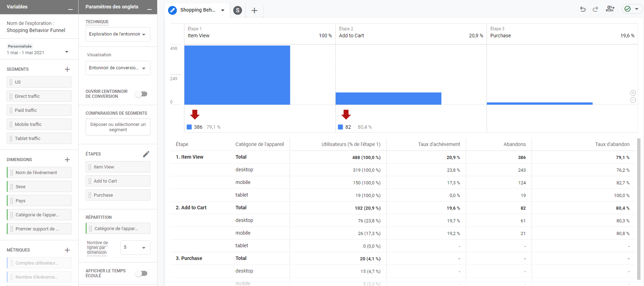Click the Item View abandonment blue swatch
The width and height of the screenshot is (644, 286).
tap(189, 127)
